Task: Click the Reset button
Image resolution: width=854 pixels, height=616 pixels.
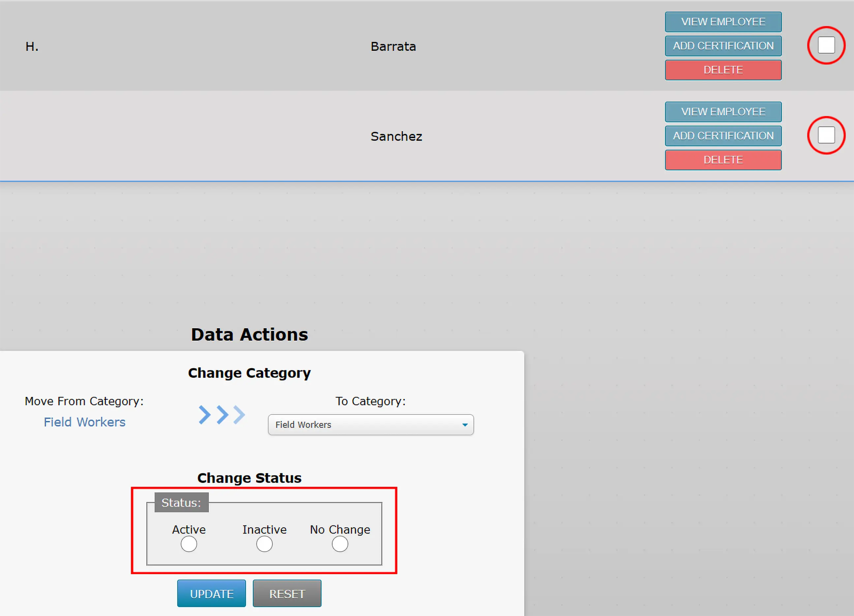Action: 287,593
